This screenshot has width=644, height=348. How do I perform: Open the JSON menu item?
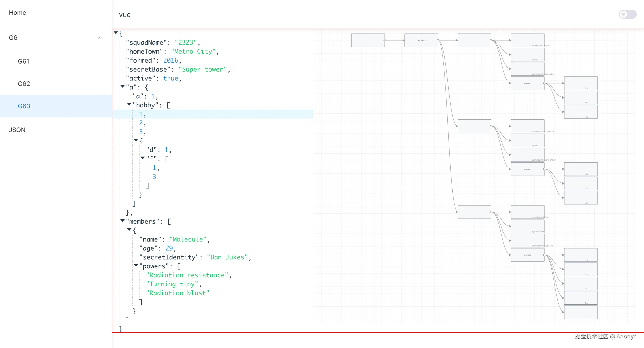click(17, 130)
